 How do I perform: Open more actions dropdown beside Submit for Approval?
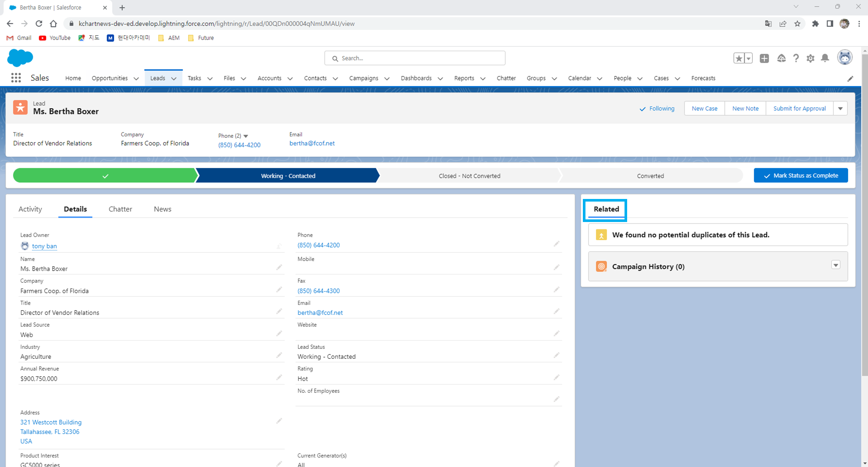[840, 109]
